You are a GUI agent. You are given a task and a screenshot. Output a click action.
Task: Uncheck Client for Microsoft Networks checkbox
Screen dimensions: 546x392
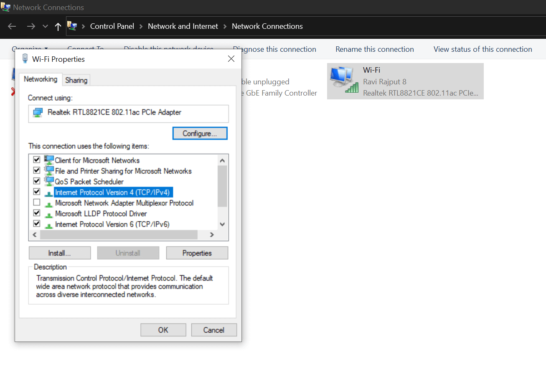pyautogui.click(x=37, y=160)
